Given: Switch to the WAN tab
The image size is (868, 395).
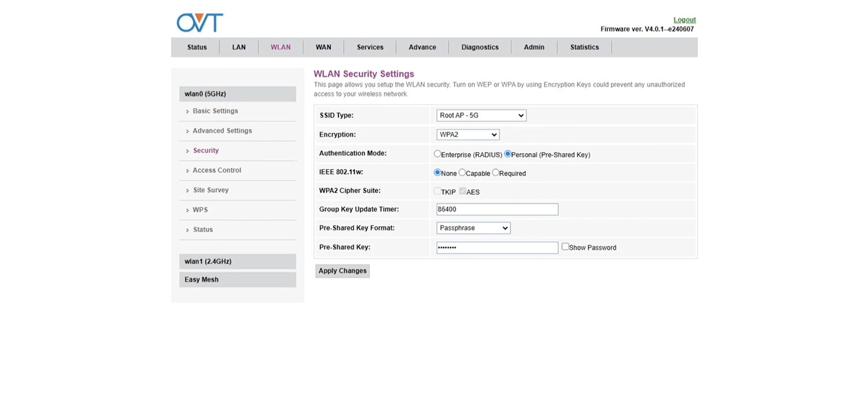Looking at the screenshot, I should click(x=323, y=47).
